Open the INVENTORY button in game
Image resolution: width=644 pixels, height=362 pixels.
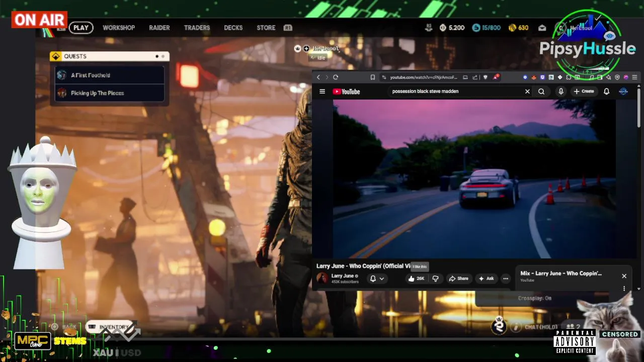click(x=110, y=327)
